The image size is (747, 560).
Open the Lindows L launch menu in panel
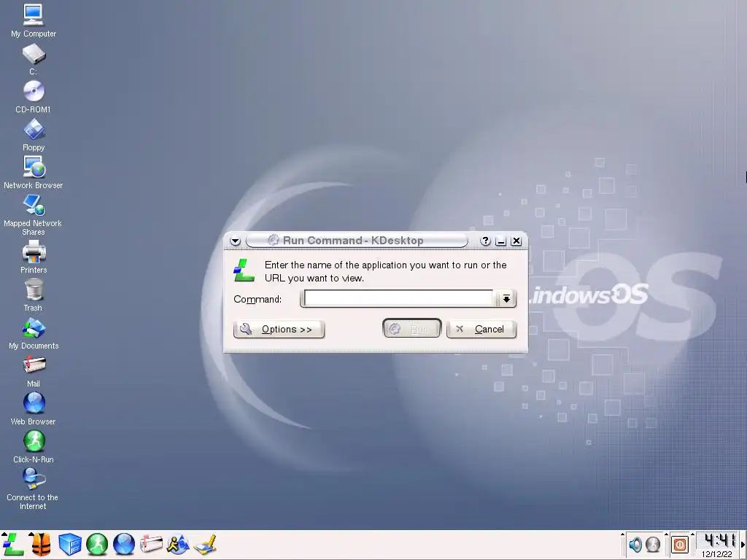tap(13, 544)
